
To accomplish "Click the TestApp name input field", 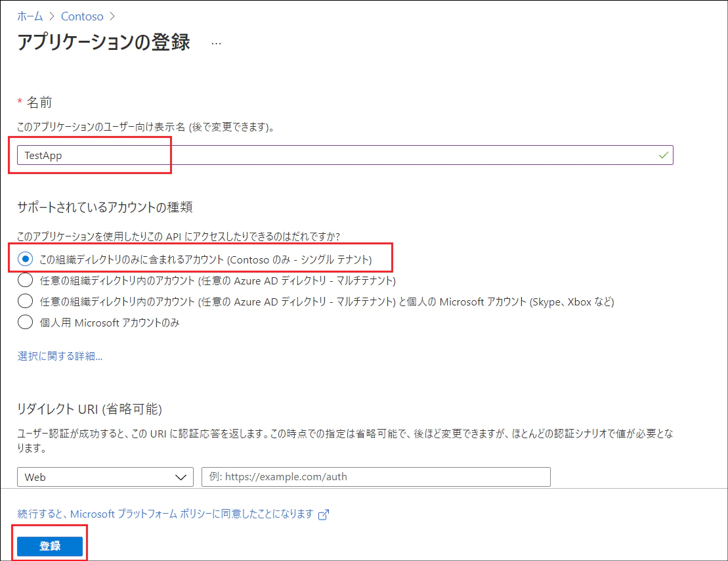I will [345, 155].
